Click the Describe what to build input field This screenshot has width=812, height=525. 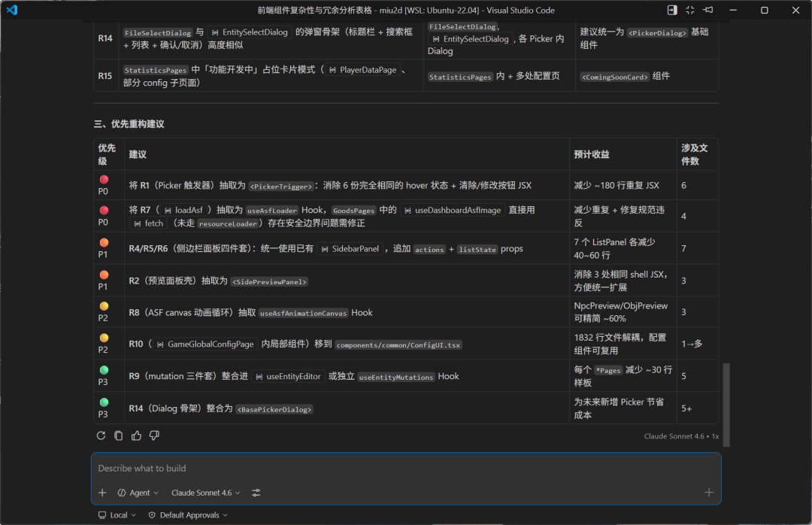(301, 468)
